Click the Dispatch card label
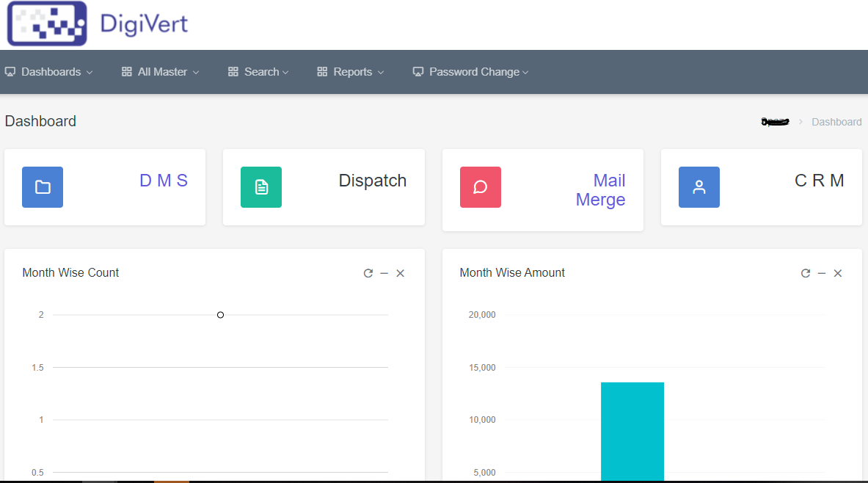Image resolution: width=868 pixels, height=483 pixels. (x=373, y=181)
